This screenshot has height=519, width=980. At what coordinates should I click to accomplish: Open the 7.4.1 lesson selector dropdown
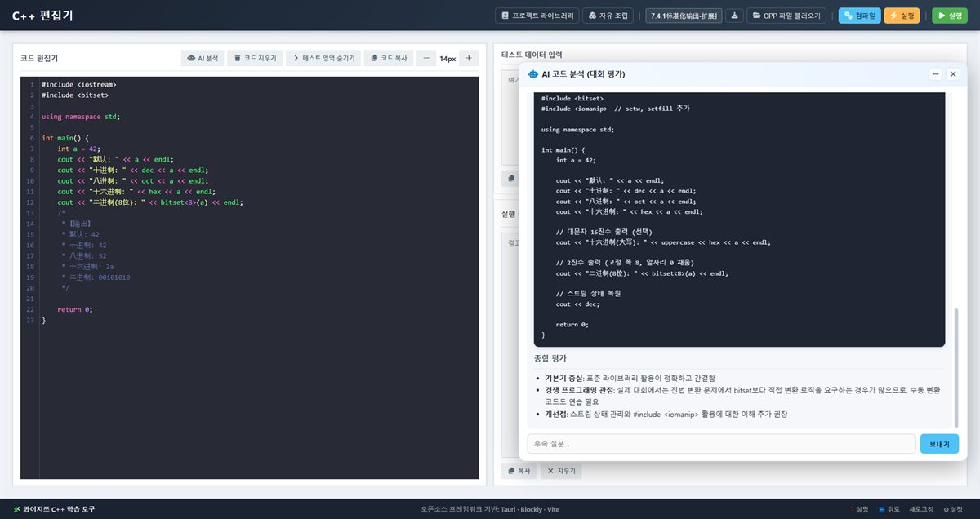pyautogui.click(x=684, y=16)
